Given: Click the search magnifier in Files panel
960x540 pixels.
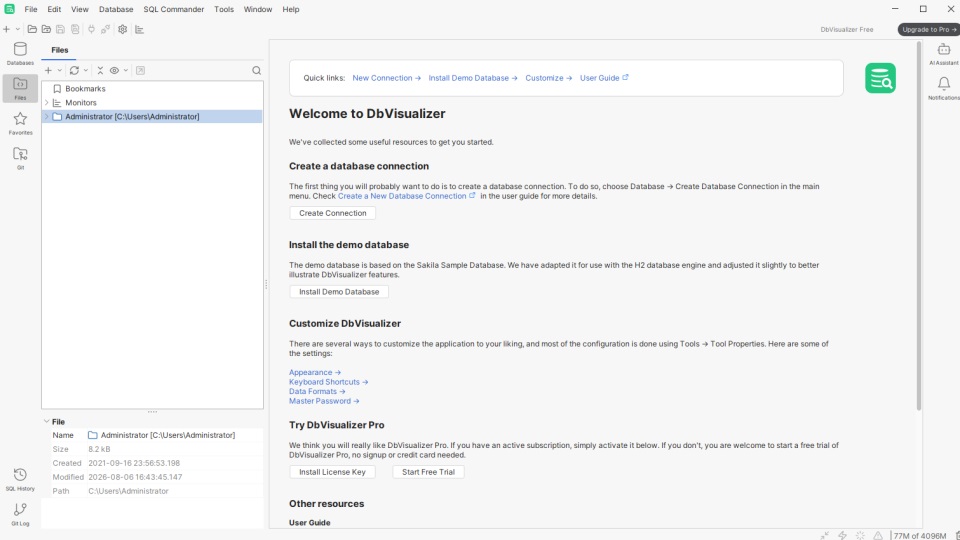Looking at the screenshot, I should tap(257, 70).
